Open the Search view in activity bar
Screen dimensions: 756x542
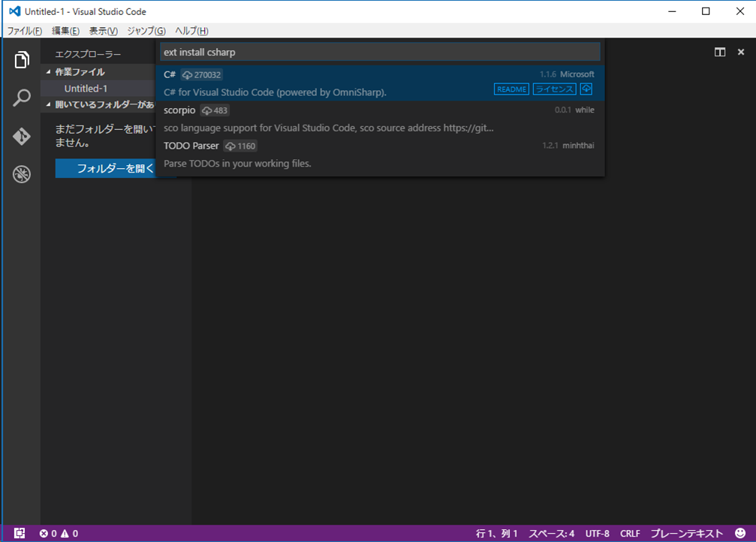coord(22,98)
